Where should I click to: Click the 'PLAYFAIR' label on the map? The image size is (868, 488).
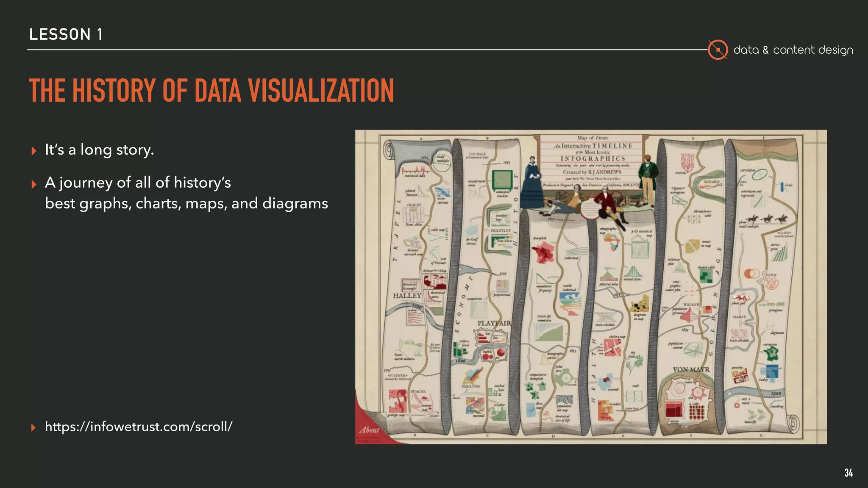point(494,323)
